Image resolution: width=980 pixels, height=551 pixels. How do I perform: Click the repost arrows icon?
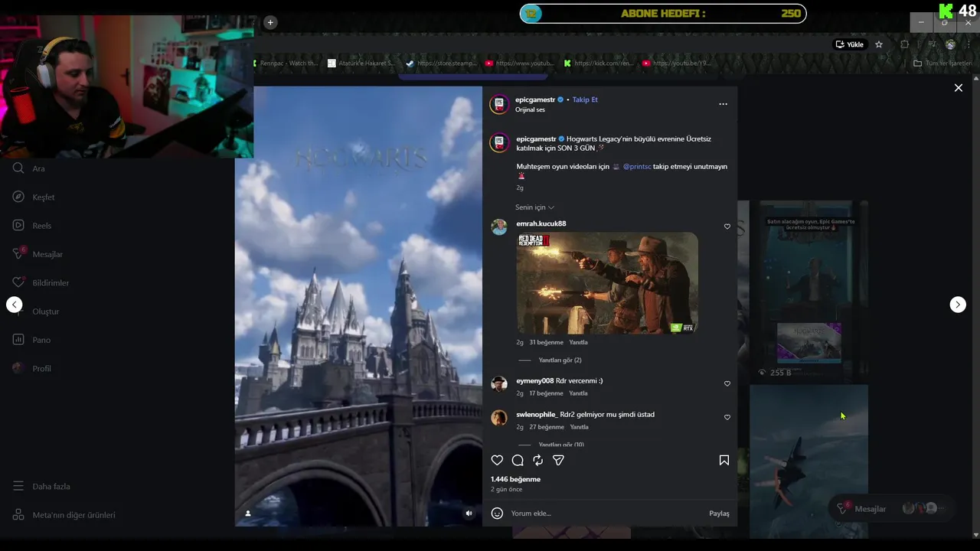pyautogui.click(x=538, y=460)
